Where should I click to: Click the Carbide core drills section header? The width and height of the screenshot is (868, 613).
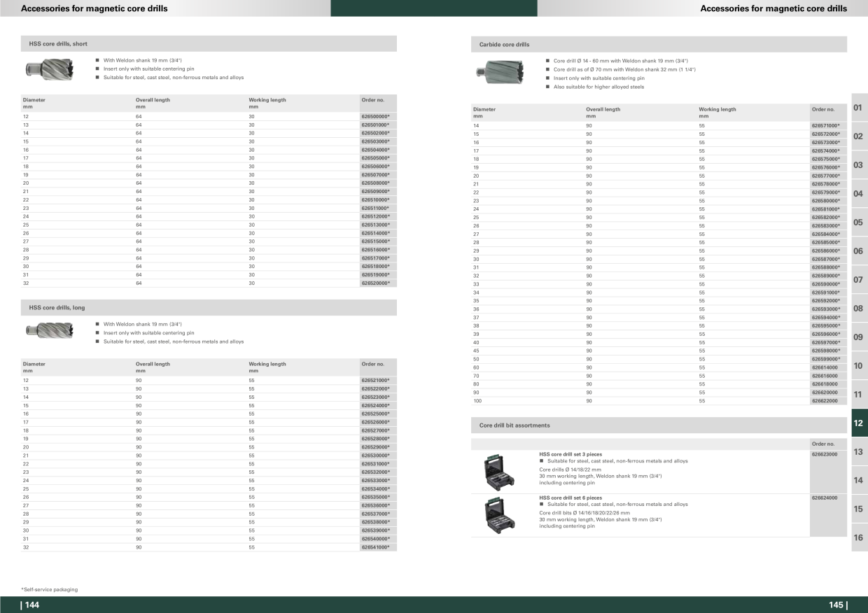point(659,44)
